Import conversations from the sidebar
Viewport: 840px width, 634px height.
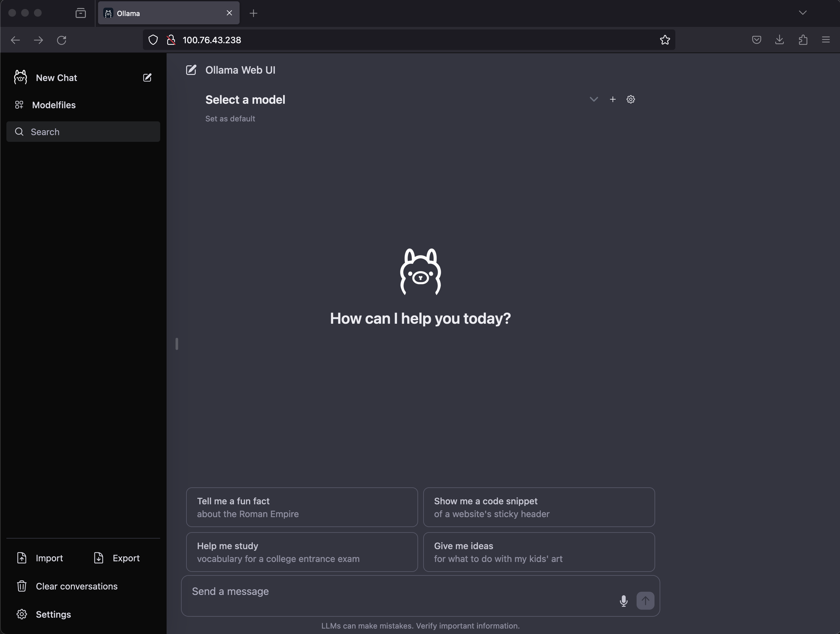point(40,558)
